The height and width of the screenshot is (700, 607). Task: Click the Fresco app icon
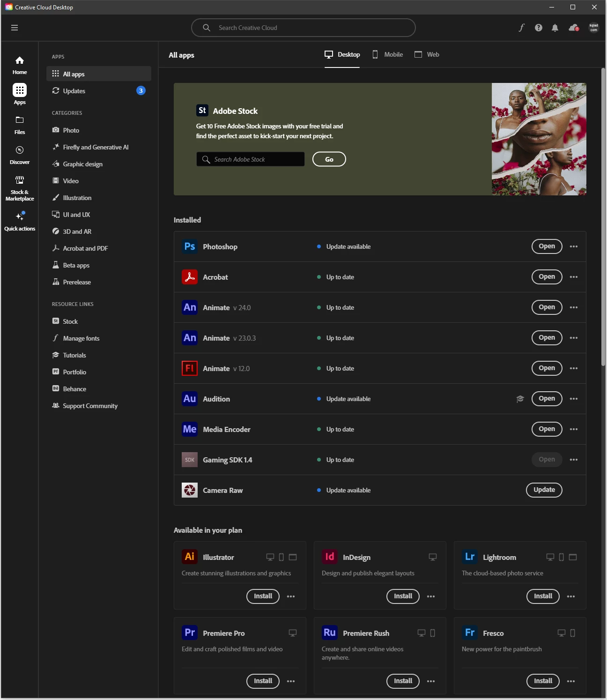coord(470,633)
